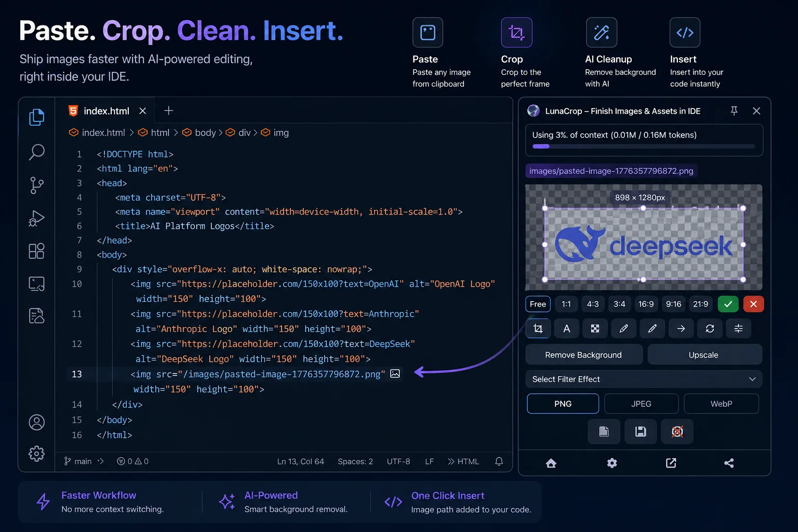Select the Crop tool in the LunaCrop toolbar
Image resolution: width=798 pixels, height=532 pixels.
[x=538, y=328]
